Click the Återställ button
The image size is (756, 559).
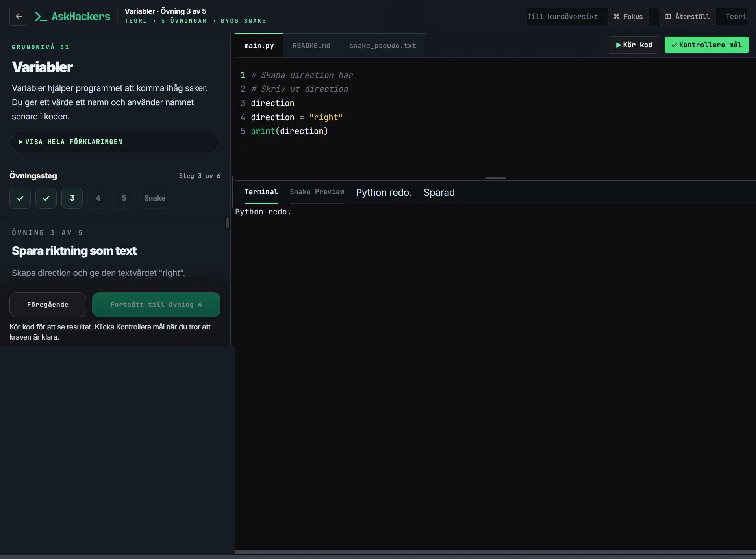click(x=687, y=17)
